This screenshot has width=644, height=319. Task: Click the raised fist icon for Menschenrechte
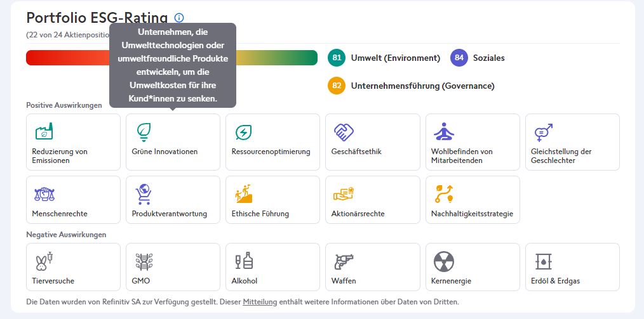point(44,194)
